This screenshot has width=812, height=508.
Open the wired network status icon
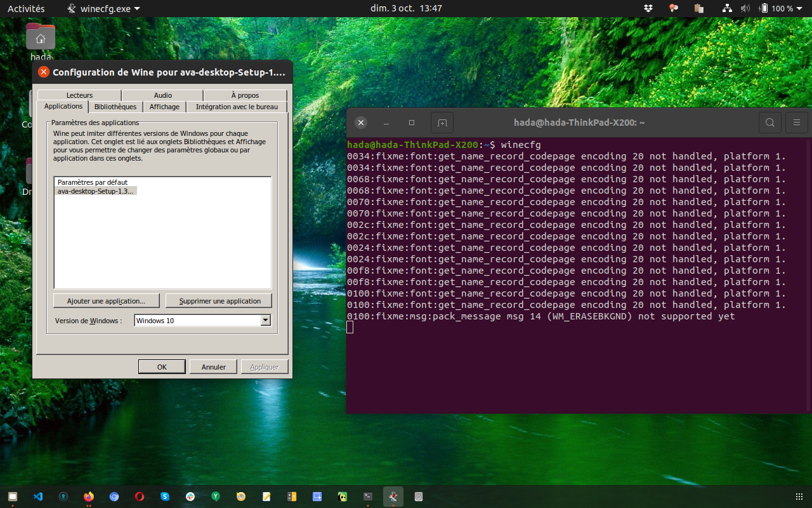728,8
